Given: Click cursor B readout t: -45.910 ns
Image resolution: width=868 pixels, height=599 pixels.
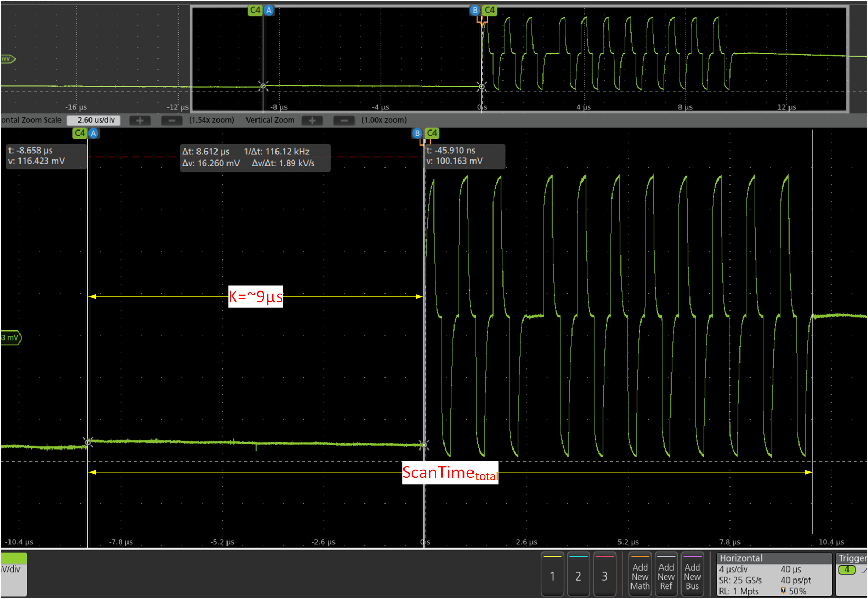Looking at the screenshot, I should click(450, 151).
